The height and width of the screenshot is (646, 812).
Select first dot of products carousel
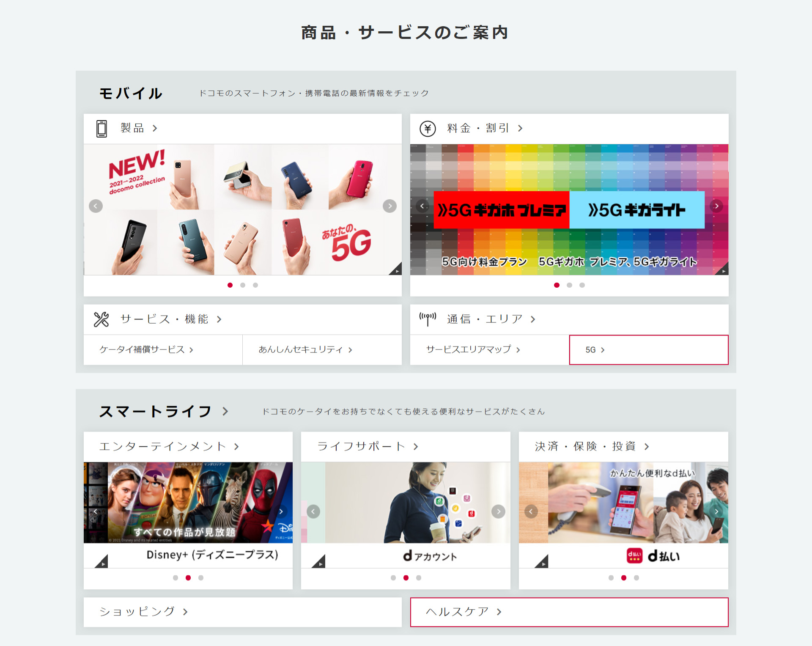point(230,285)
